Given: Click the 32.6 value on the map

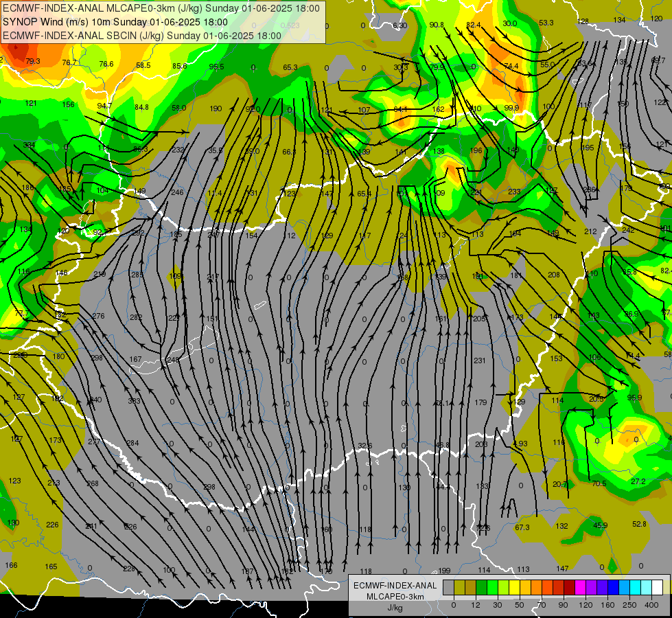Looking at the screenshot, I should 364,446.
